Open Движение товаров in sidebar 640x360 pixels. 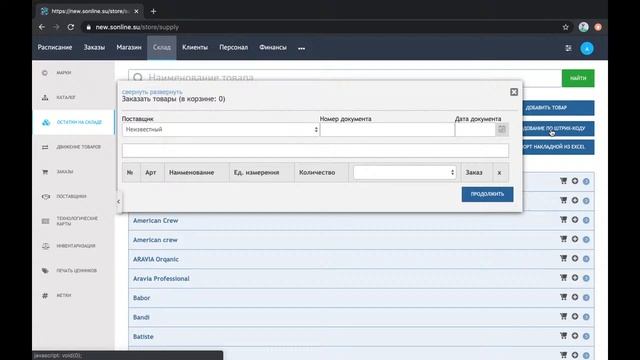point(78,147)
